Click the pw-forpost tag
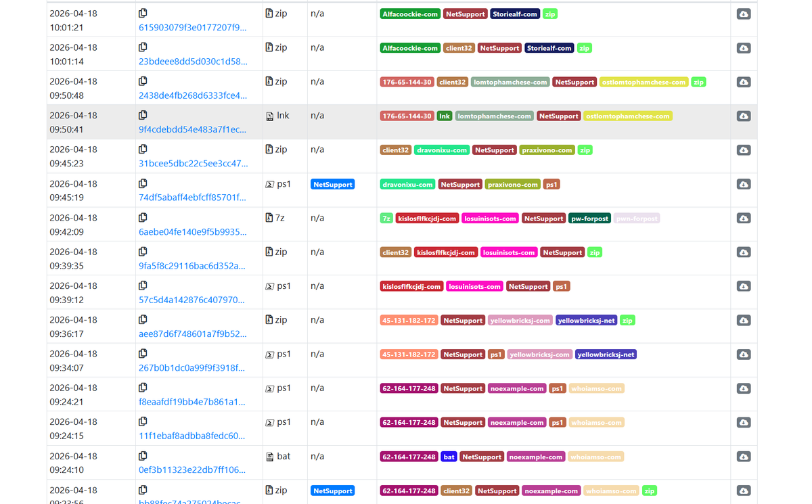 point(589,219)
